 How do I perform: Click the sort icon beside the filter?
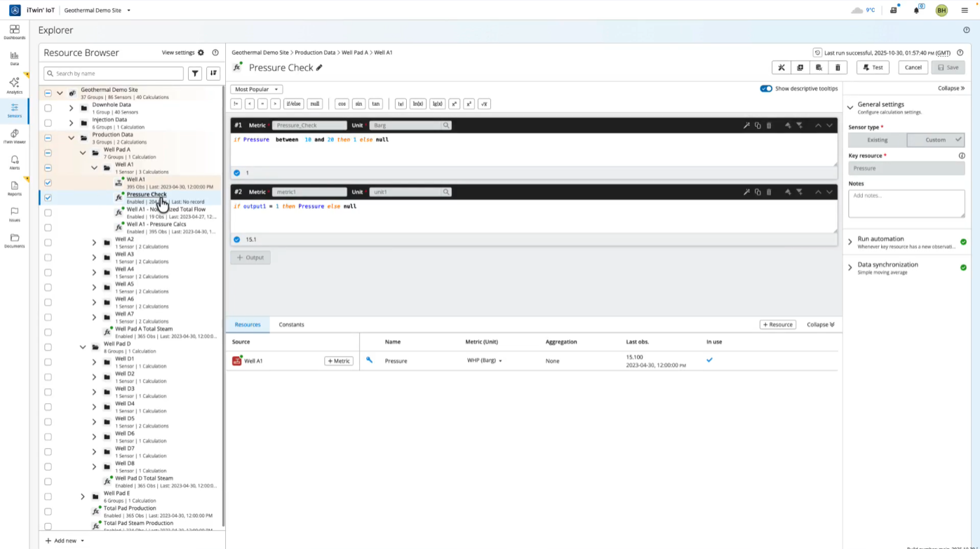click(x=213, y=74)
